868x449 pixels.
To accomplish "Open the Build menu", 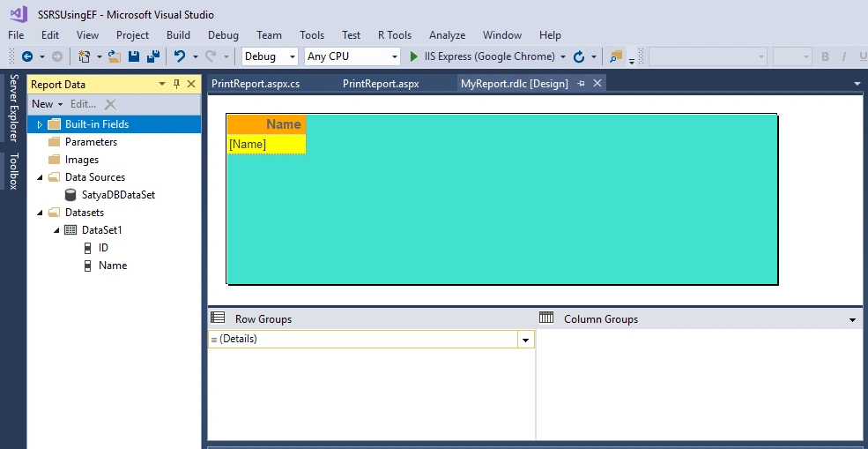I will [x=178, y=35].
